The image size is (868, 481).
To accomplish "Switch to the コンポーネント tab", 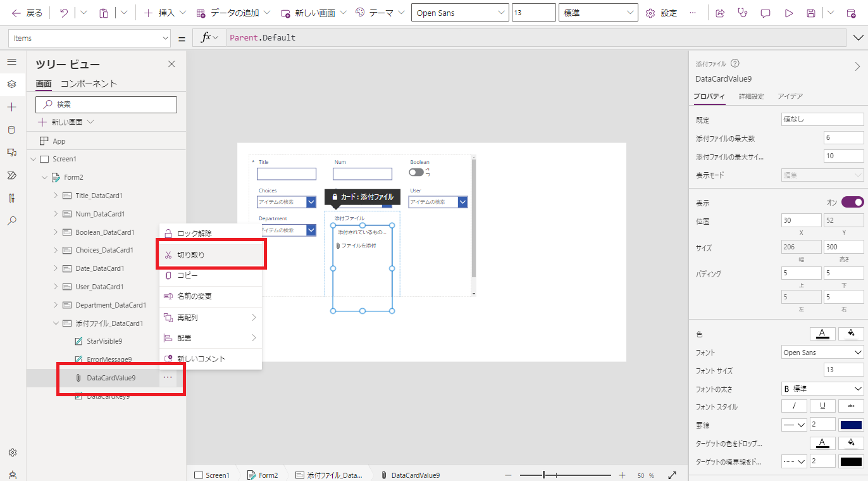I will 88,83.
